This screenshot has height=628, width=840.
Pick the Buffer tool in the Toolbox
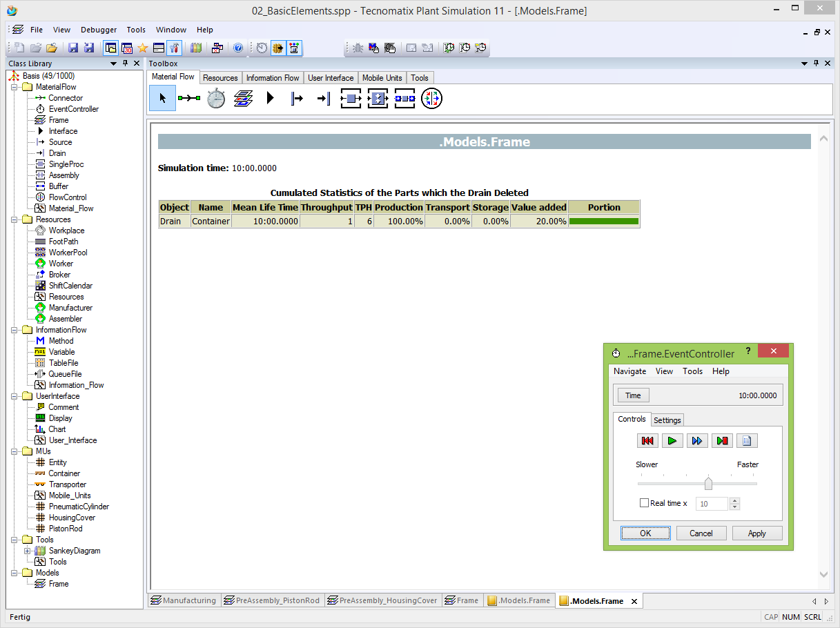click(404, 99)
